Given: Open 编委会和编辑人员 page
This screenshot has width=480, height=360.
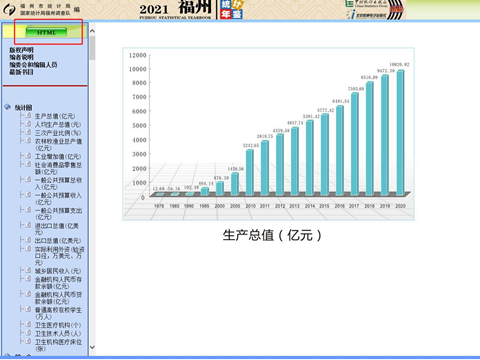Looking at the screenshot, I should (x=33, y=65).
